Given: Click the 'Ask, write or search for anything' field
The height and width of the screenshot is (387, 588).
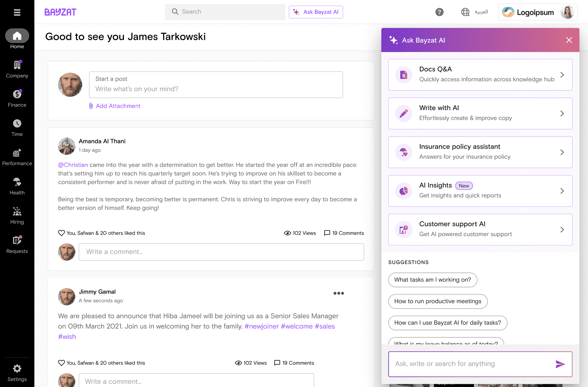Looking at the screenshot, I should coord(470,364).
